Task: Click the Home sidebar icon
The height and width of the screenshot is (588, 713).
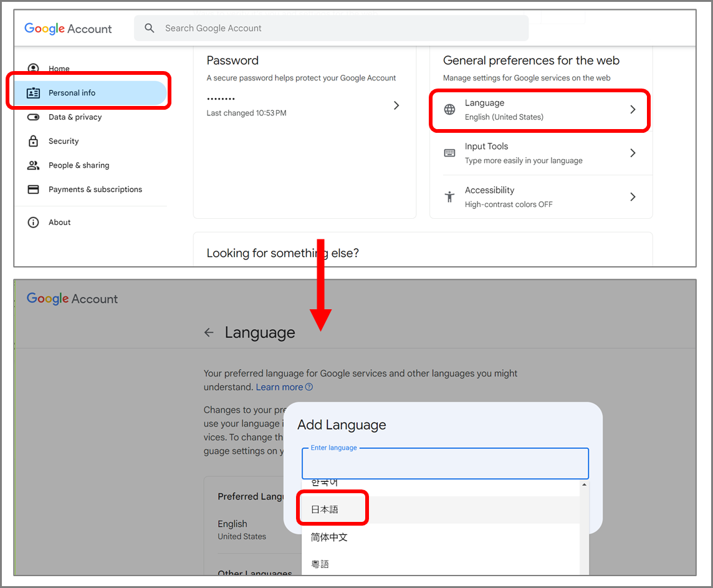Action: pos(33,68)
